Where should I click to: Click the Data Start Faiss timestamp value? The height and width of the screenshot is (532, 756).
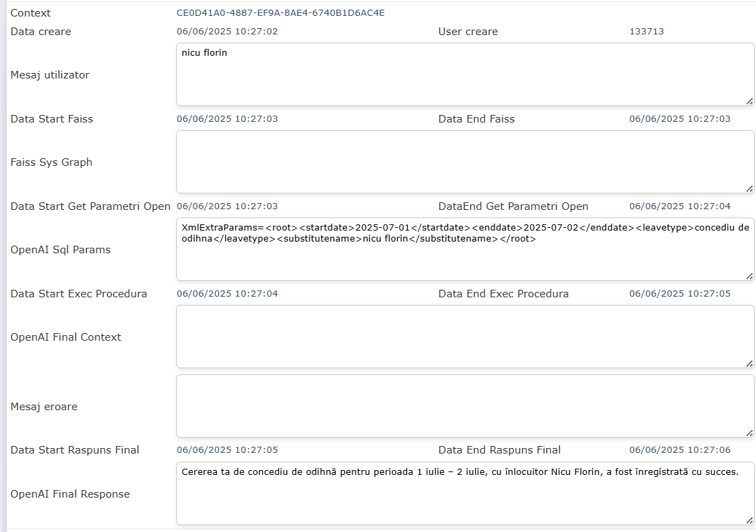(x=227, y=119)
